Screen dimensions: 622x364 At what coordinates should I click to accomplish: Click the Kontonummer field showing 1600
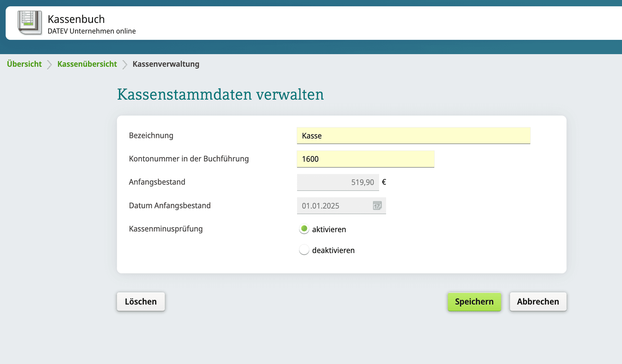coord(365,159)
